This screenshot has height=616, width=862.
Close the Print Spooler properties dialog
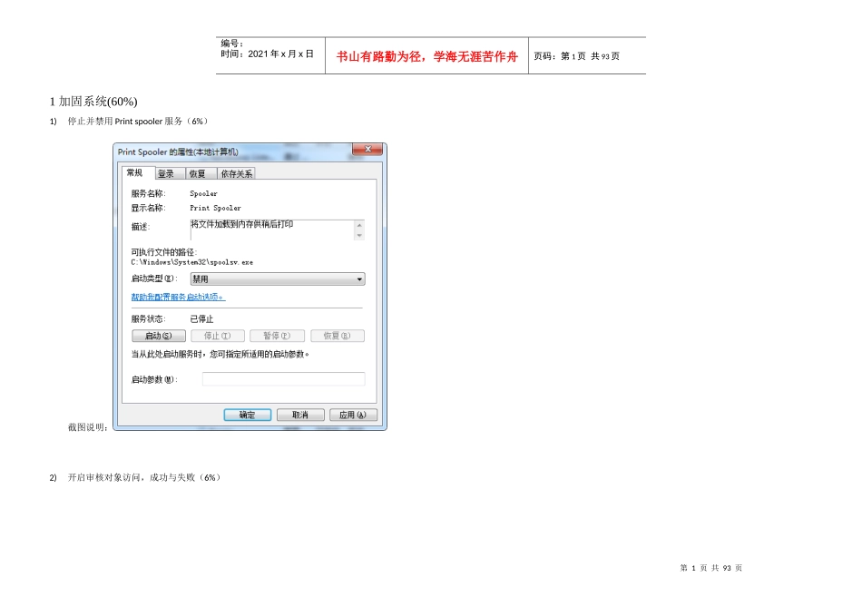click(367, 149)
